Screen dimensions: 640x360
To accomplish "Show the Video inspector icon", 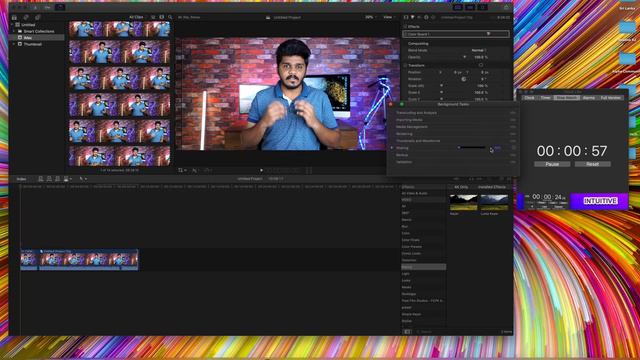I will [406, 18].
